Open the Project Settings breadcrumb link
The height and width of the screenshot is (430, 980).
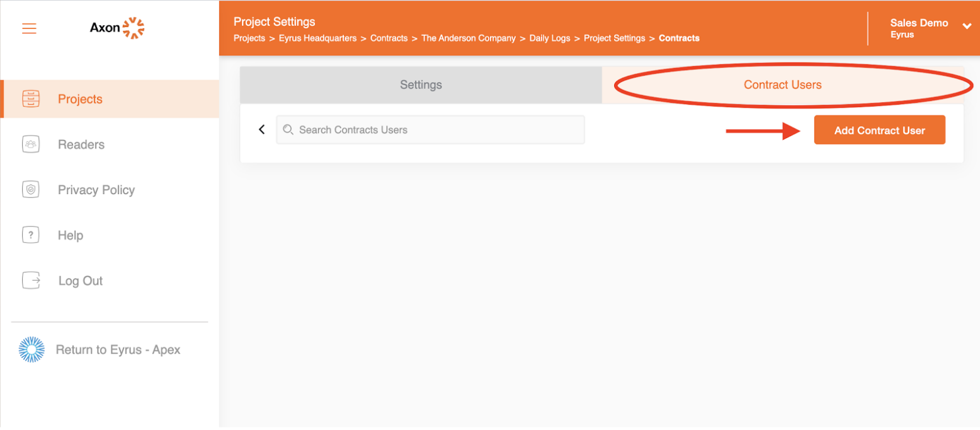click(615, 38)
